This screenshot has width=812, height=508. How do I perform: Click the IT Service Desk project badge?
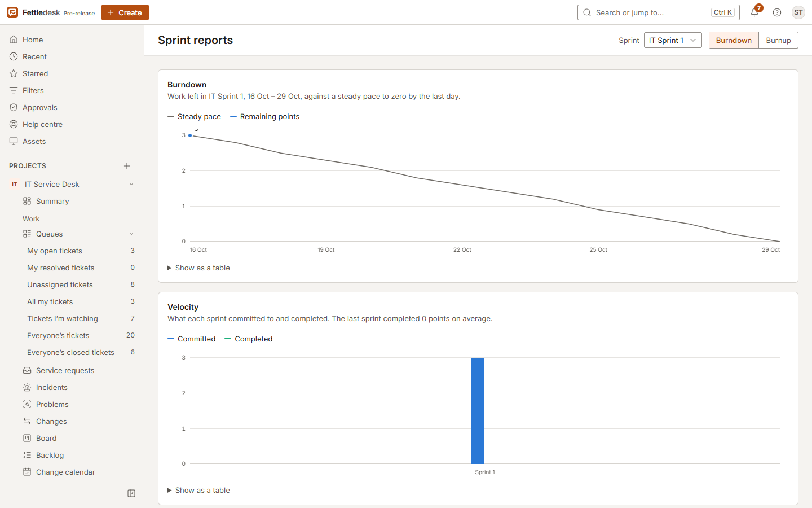tap(15, 184)
